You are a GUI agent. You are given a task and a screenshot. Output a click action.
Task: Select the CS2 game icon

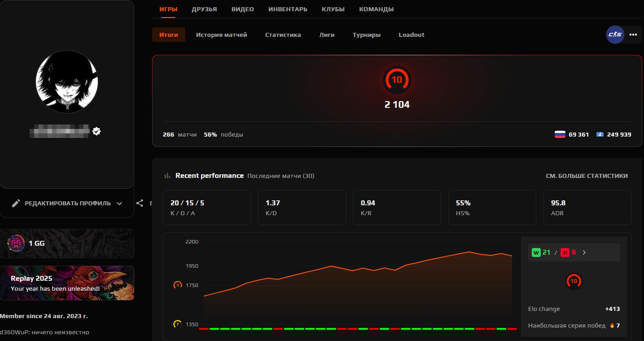pos(615,35)
